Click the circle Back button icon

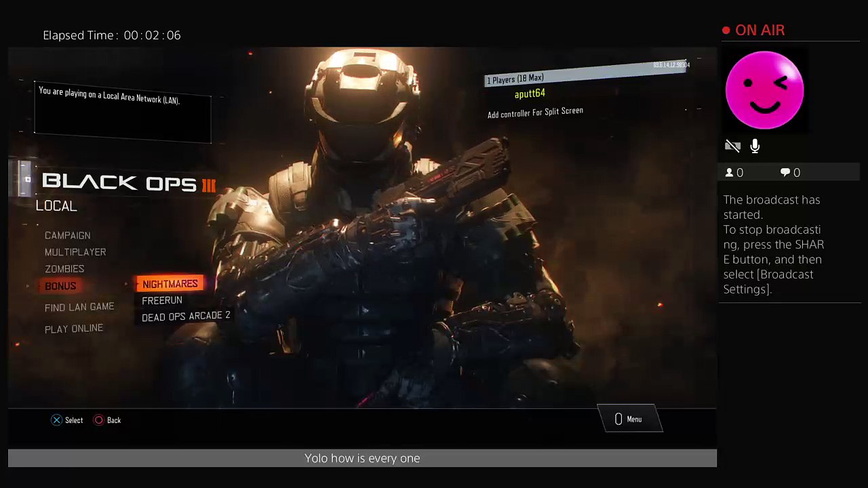coord(99,420)
